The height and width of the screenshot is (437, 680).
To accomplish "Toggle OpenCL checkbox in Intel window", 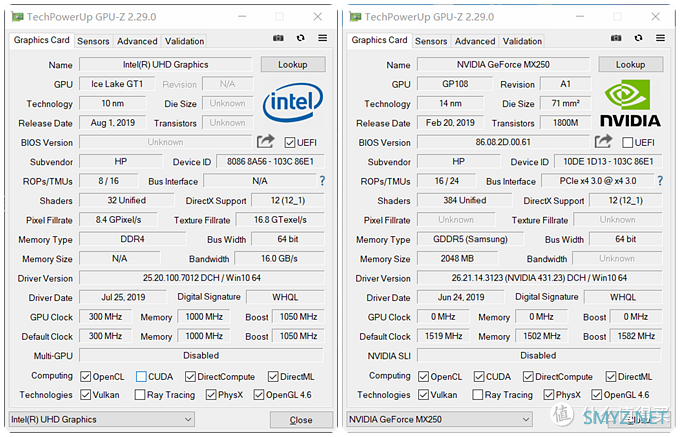I will point(85,377).
